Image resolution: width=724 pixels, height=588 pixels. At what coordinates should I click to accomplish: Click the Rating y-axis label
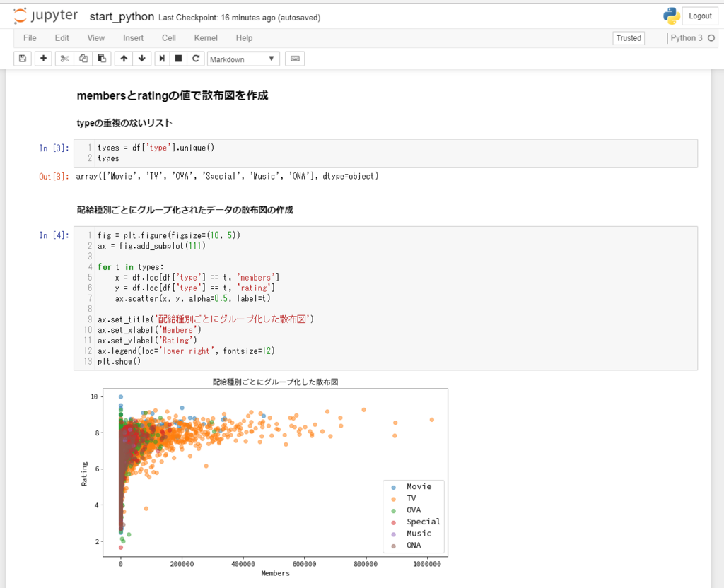click(x=84, y=474)
